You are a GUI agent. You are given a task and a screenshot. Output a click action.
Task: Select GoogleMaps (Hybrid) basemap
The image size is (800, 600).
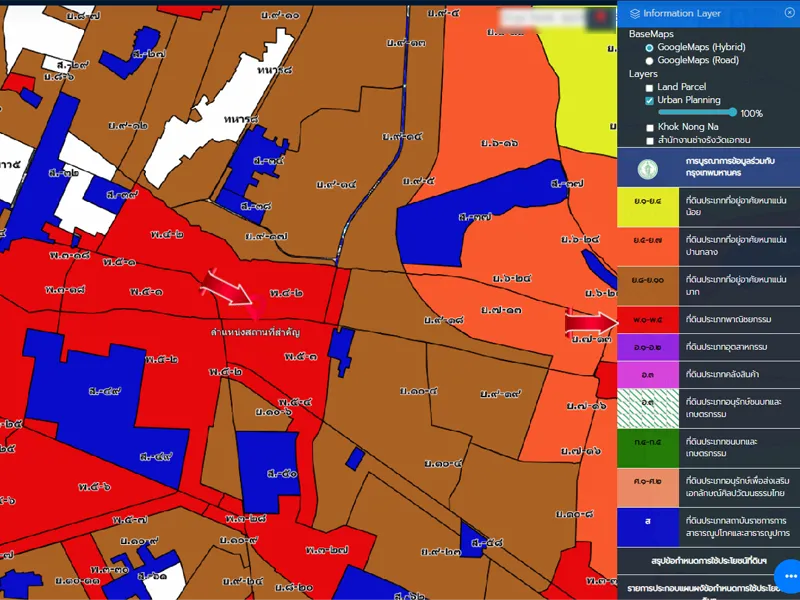(x=650, y=47)
